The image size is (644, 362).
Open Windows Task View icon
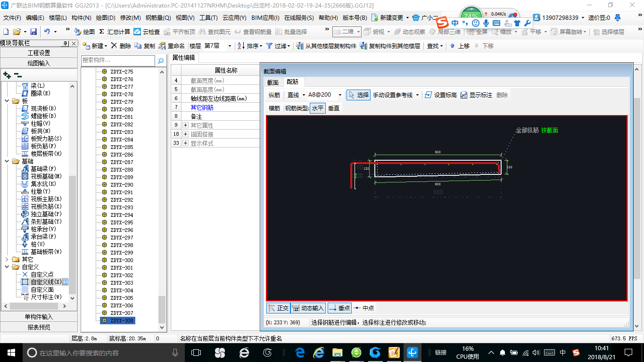(x=196, y=352)
